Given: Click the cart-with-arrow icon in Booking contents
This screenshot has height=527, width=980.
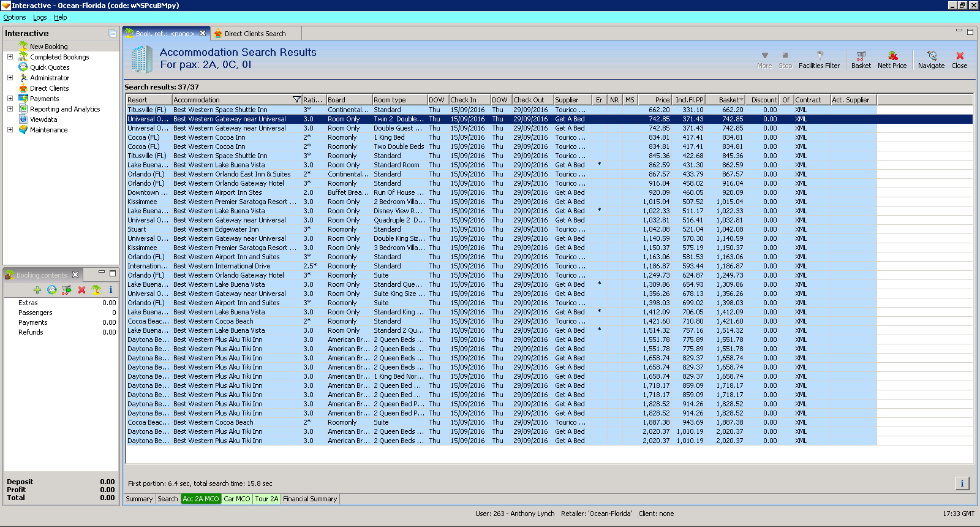Looking at the screenshot, I should (x=67, y=290).
